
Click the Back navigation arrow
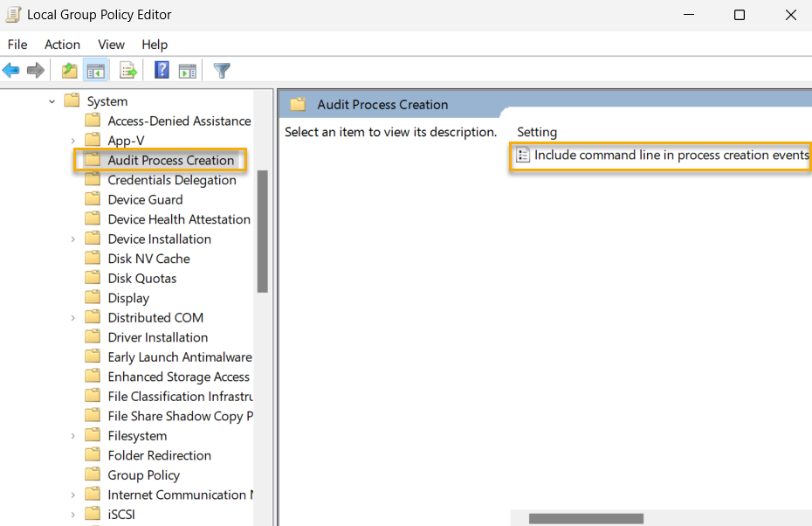point(10,70)
